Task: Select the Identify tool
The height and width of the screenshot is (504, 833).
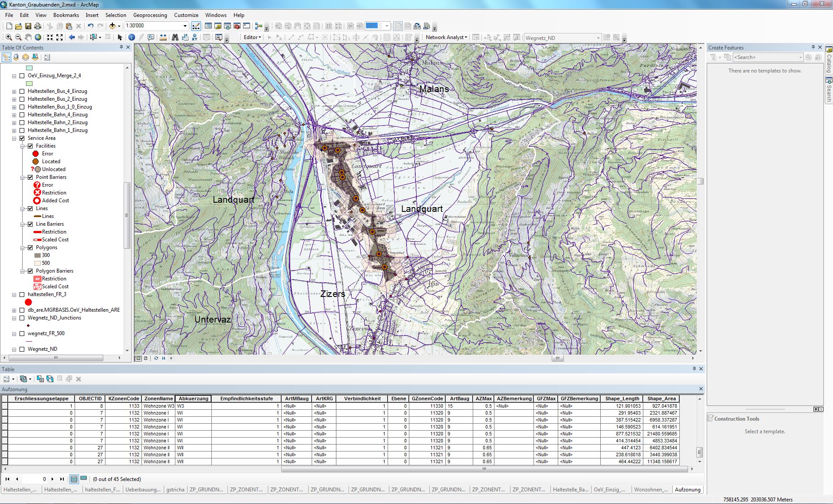Action: [x=132, y=37]
